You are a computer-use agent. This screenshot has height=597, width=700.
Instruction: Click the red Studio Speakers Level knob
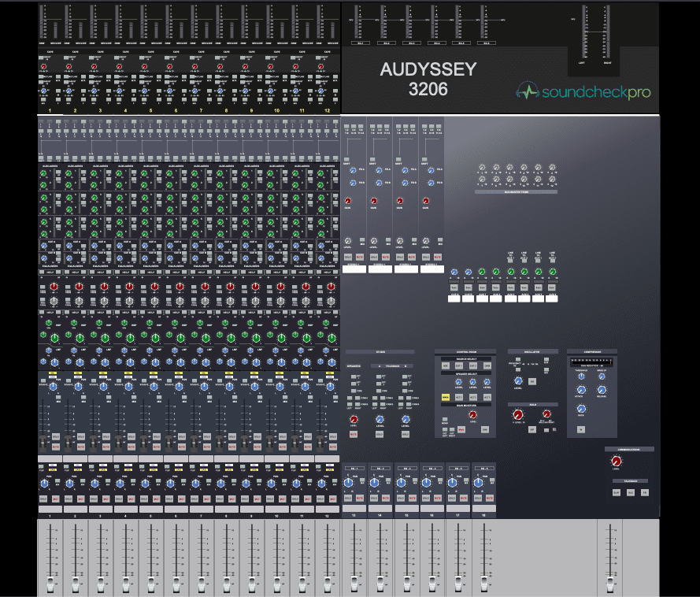354,419
